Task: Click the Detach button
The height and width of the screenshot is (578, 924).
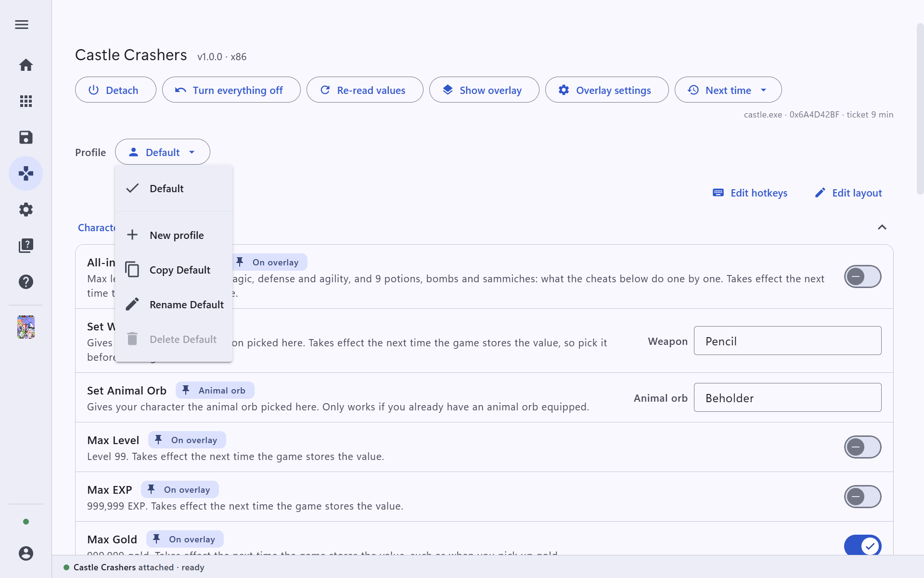Action: (x=115, y=90)
